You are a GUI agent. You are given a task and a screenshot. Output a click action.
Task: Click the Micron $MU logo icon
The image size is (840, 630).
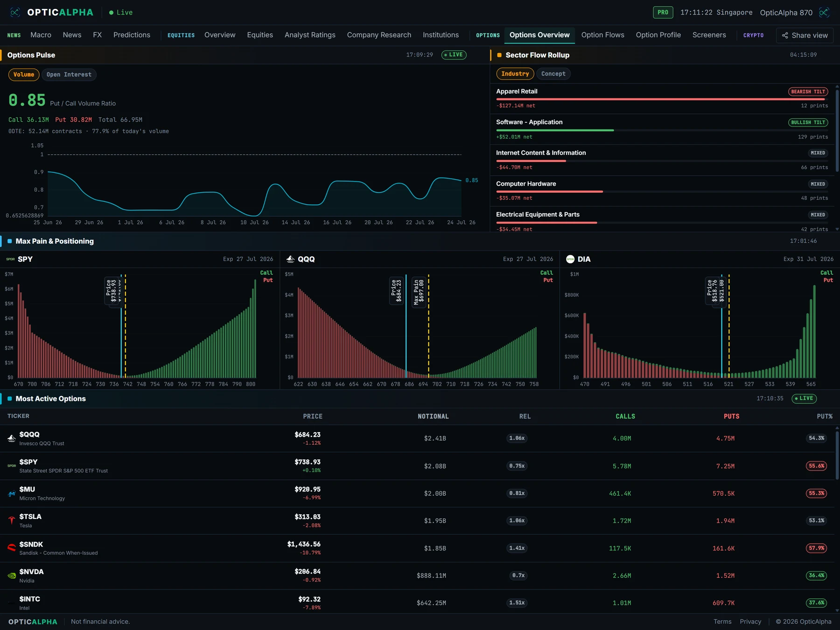click(12, 493)
